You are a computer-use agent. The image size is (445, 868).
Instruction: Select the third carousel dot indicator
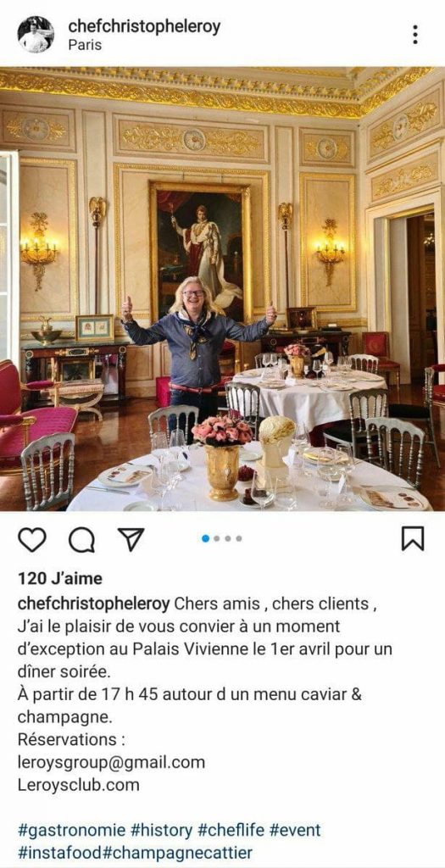pyautogui.click(x=228, y=538)
